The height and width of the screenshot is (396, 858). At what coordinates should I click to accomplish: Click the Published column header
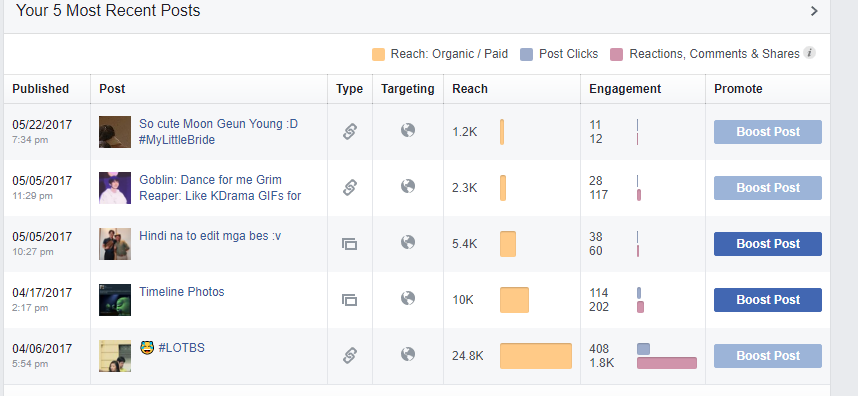(x=40, y=89)
